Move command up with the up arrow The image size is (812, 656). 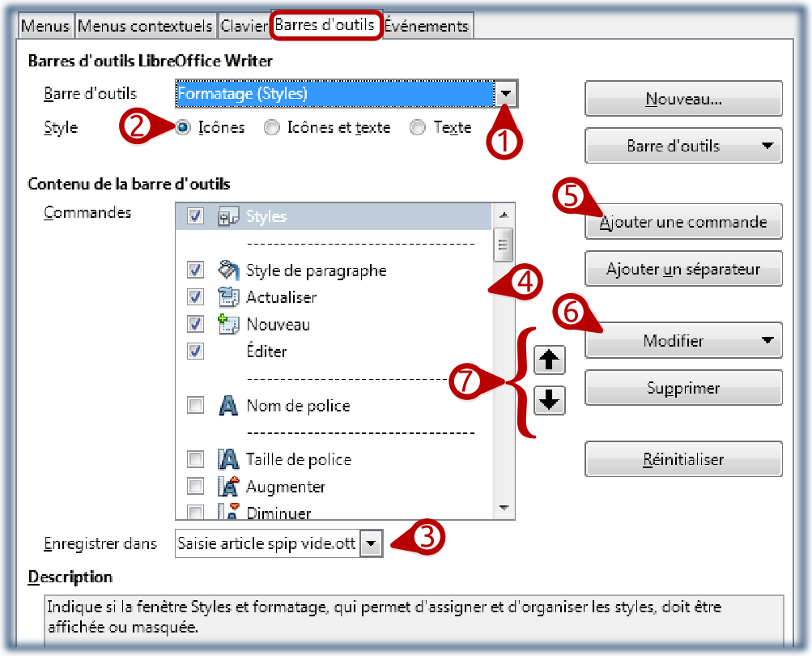551,360
